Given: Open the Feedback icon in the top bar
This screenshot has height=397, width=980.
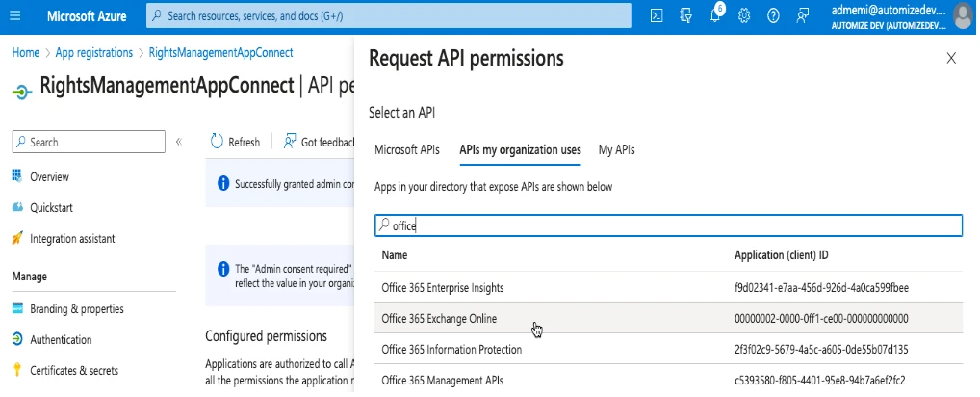Looking at the screenshot, I should tap(802, 15).
